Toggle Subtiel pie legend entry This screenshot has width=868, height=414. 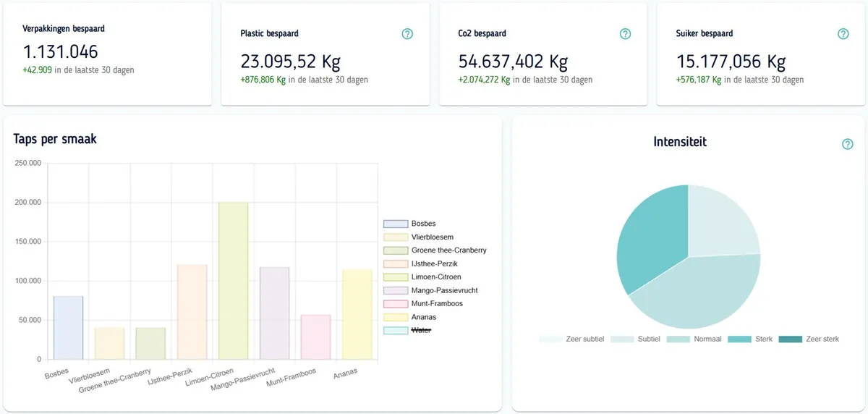coord(635,339)
